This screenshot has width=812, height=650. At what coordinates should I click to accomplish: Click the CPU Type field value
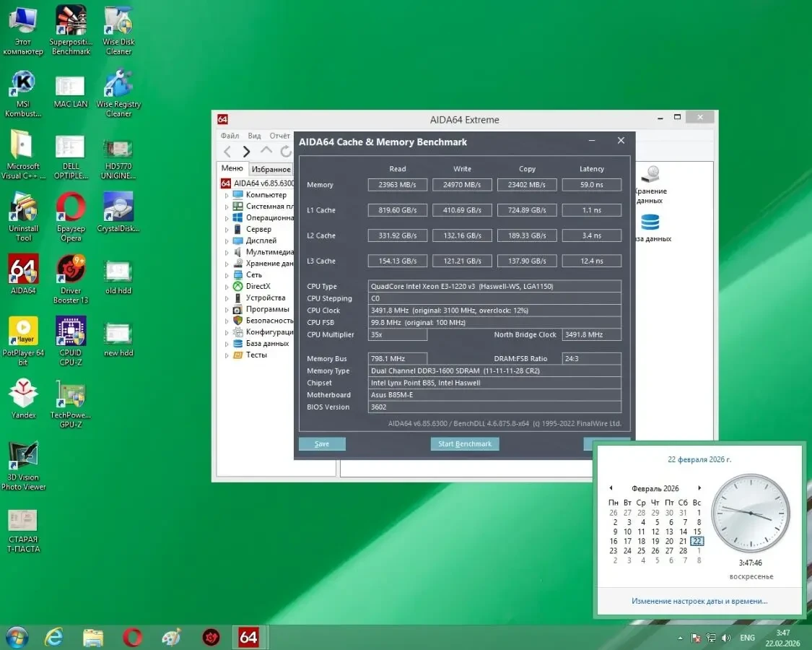(x=494, y=286)
